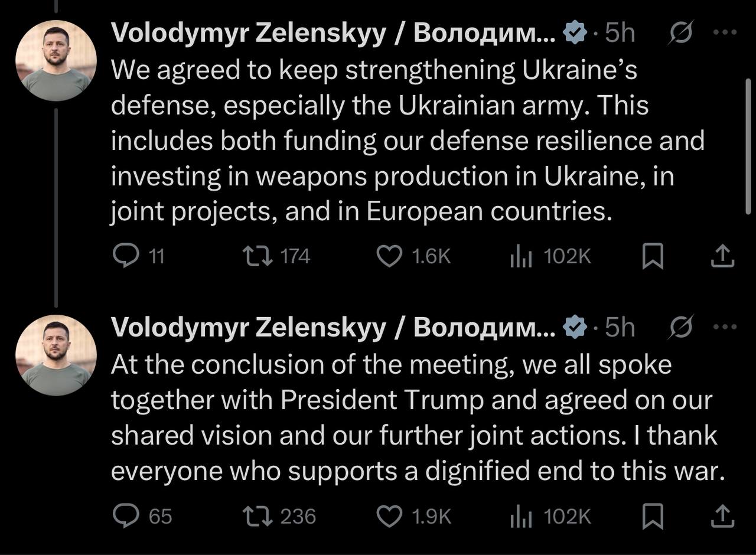The height and width of the screenshot is (555, 756).
Task: Bookmark the post about weapons production
Action: point(653,256)
